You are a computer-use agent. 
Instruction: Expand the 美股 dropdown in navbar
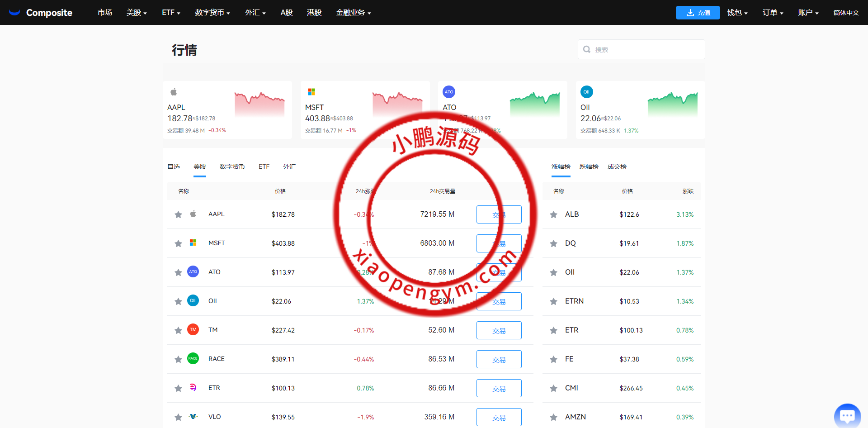[137, 13]
